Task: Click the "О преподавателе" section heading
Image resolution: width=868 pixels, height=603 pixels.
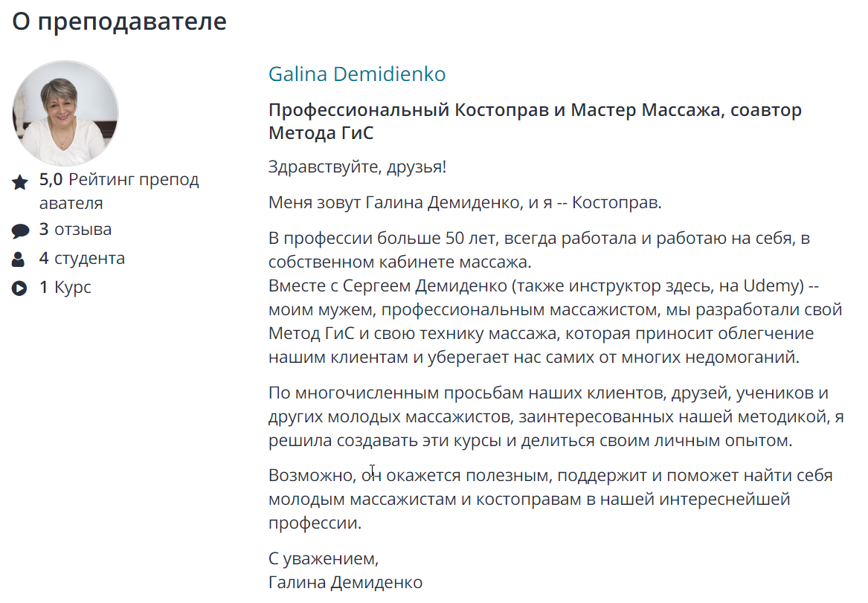Action: 119,22
